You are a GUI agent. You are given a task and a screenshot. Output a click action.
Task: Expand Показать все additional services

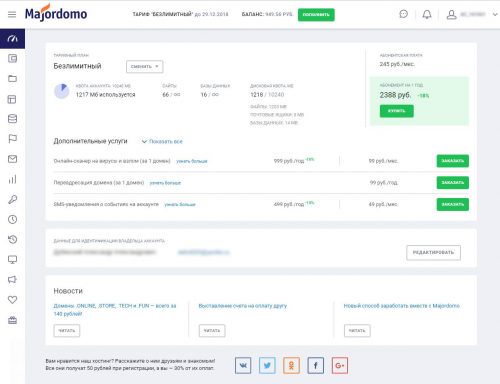click(x=162, y=142)
